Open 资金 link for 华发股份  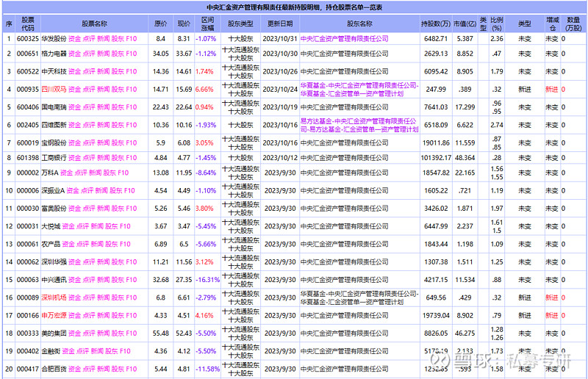coord(75,39)
